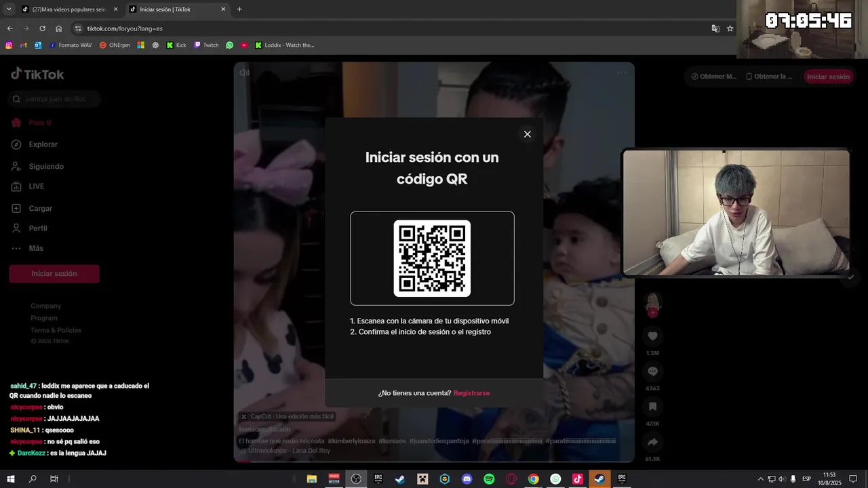
Task: Open the ONErpm bookmark
Action: point(115,45)
